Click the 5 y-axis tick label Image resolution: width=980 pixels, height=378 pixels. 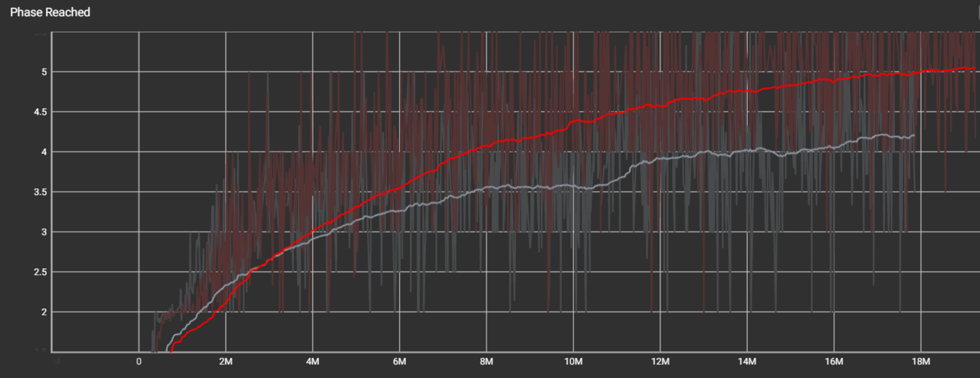point(44,72)
